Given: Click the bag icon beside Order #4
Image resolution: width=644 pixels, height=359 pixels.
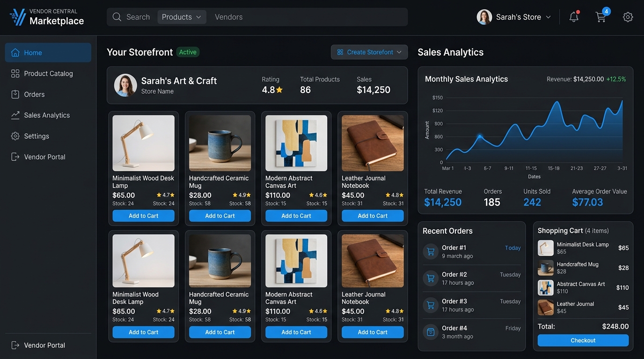Looking at the screenshot, I should 431,332.
